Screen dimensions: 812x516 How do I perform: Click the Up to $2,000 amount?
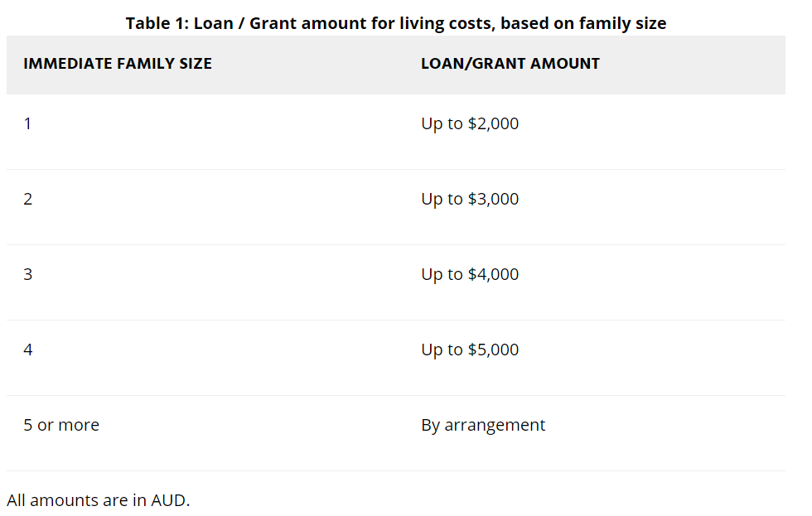point(470,124)
